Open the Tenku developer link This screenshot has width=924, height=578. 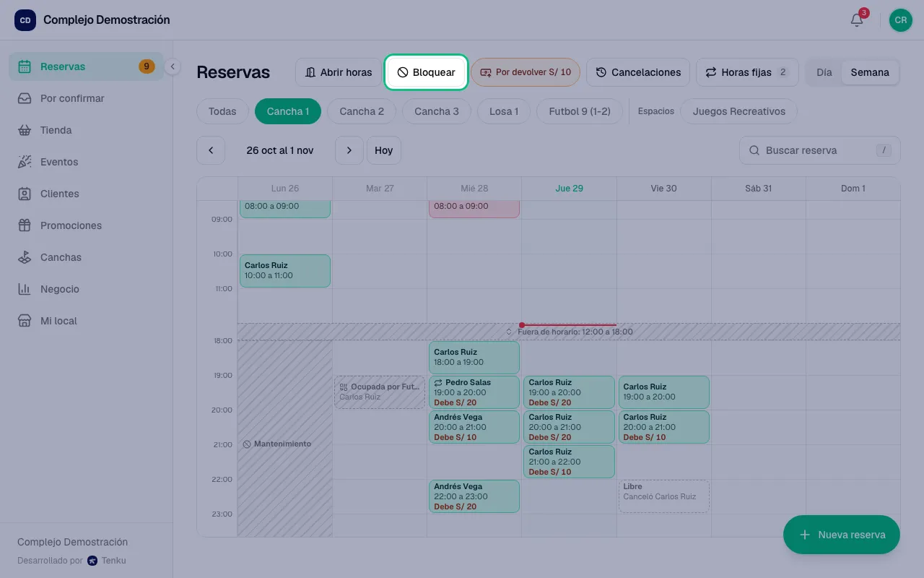(x=107, y=560)
